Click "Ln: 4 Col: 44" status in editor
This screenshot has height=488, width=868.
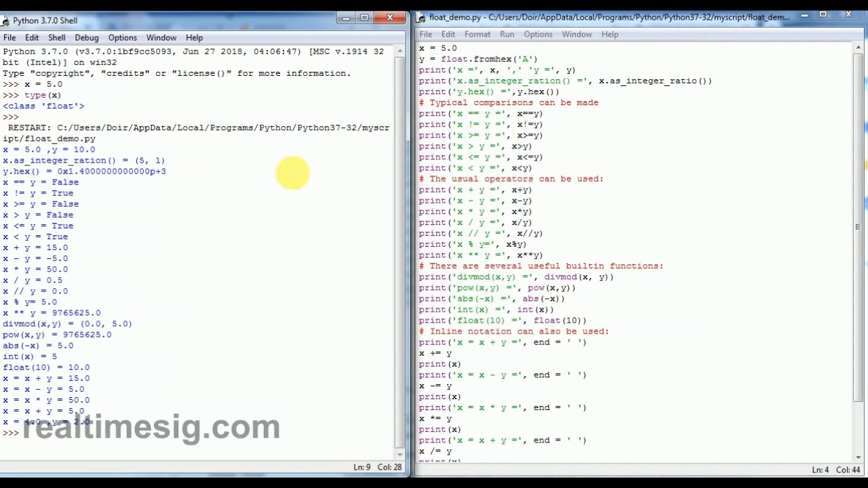(x=836, y=470)
